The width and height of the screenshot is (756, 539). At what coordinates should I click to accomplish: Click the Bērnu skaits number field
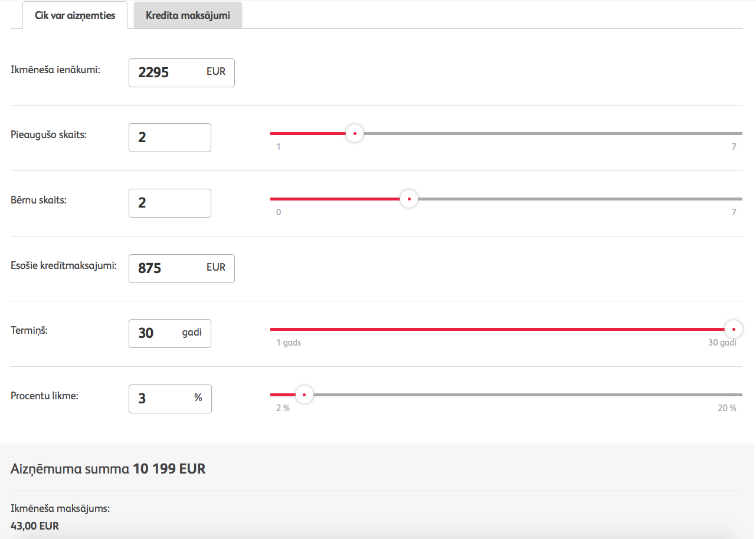(169, 203)
